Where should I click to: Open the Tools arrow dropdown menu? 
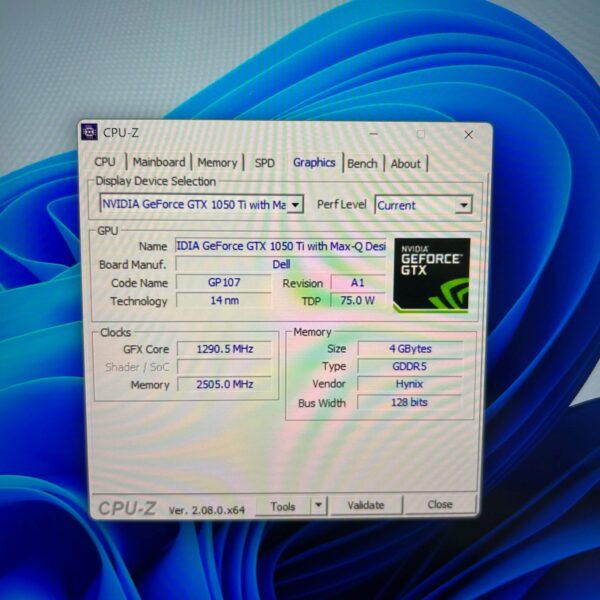318,505
